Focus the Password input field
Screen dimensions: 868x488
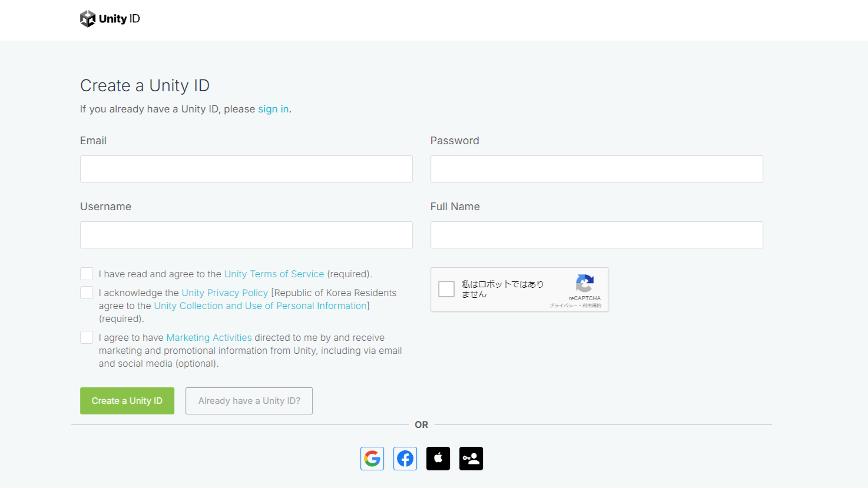click(x=597, y=169)
